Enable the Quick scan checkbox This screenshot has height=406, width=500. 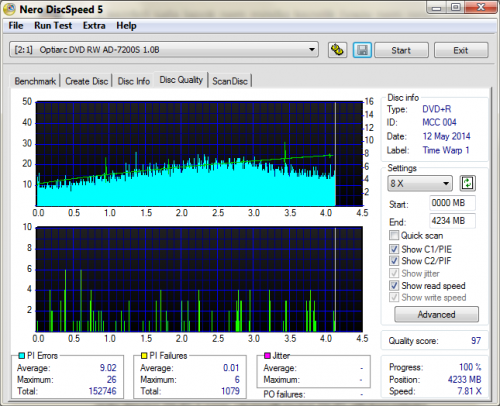394,235
